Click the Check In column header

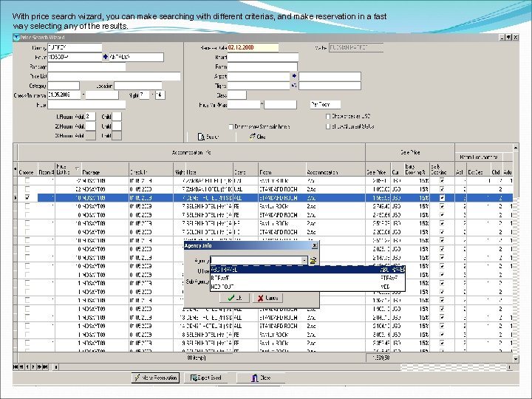pyautogui.click(x=151, y=169)
